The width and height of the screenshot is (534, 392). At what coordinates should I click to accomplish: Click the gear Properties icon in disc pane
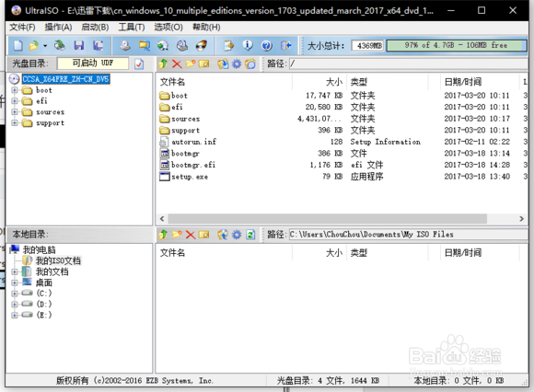point(237,63)
